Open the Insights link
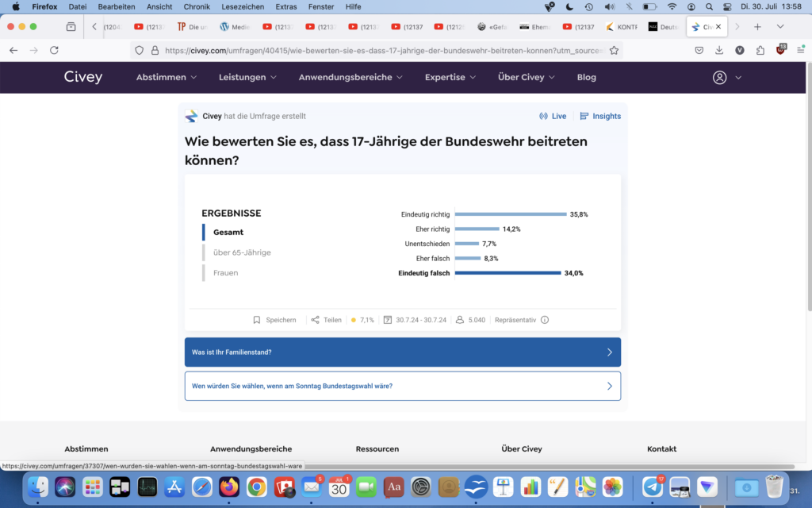 pos(600,116)
